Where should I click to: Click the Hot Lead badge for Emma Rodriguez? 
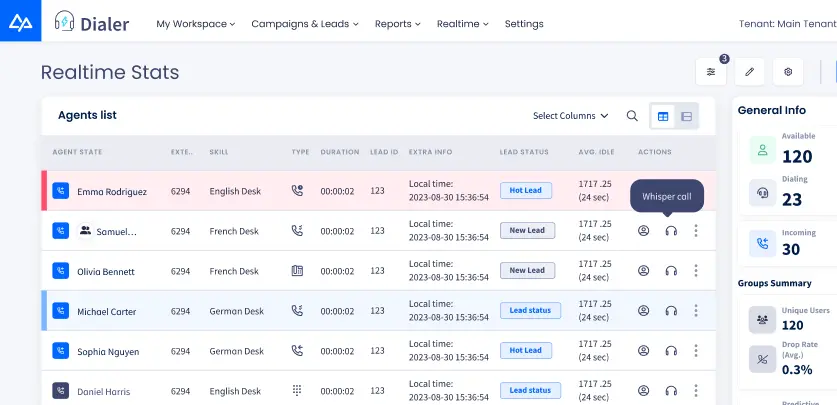pyautogui.click(x=526, y=190)
